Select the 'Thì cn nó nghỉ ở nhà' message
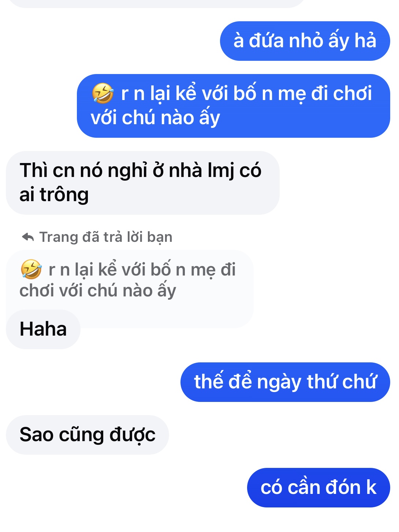399x532 pixels. click(143, 182)
